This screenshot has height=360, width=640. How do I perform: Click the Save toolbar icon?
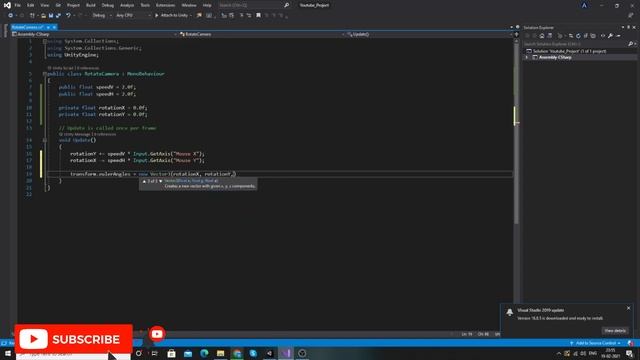tap(51, 16)
